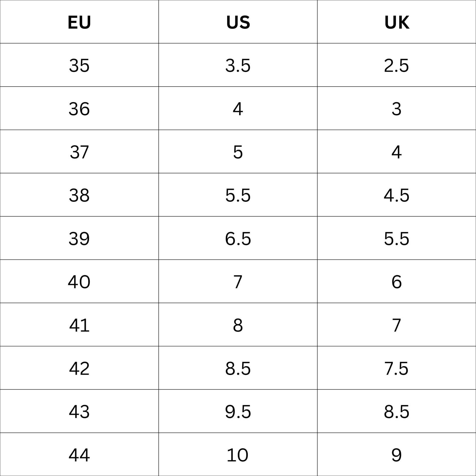
Task: Click the EU size 40 cell
Action: point(79,282)
